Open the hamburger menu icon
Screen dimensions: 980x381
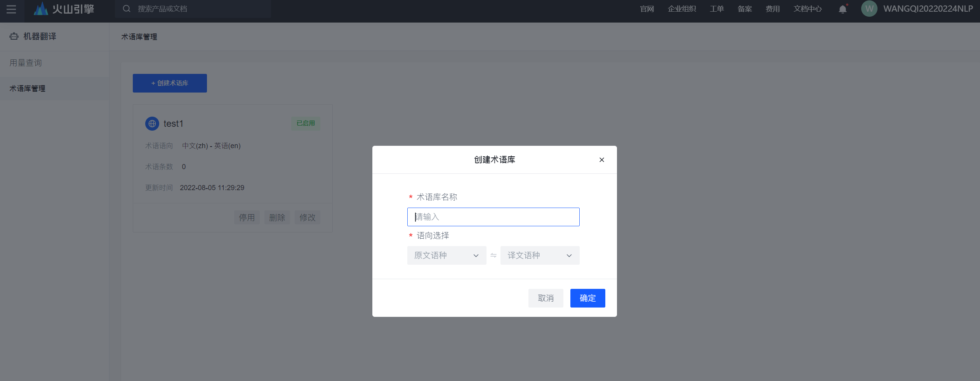click(x=11, y=9)
